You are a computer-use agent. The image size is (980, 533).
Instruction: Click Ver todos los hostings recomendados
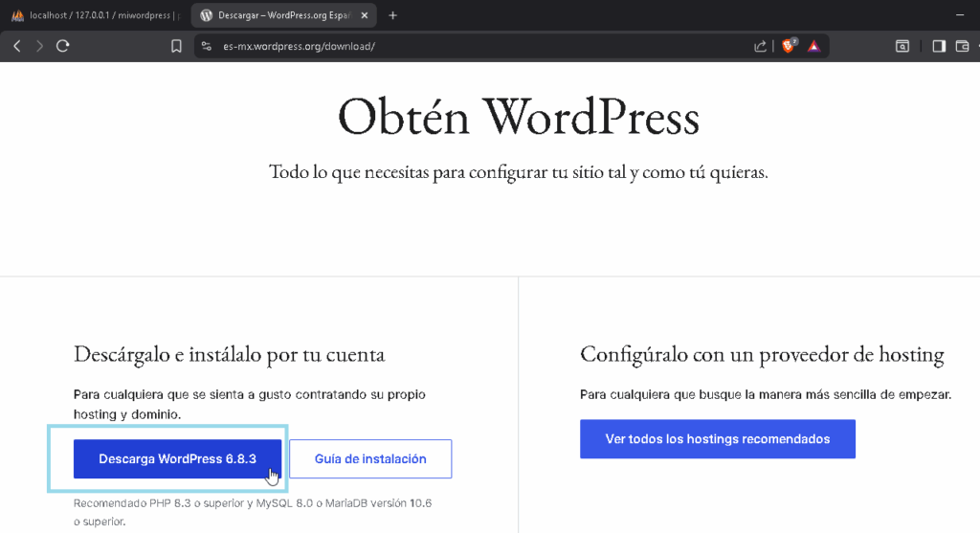[718, 439]
